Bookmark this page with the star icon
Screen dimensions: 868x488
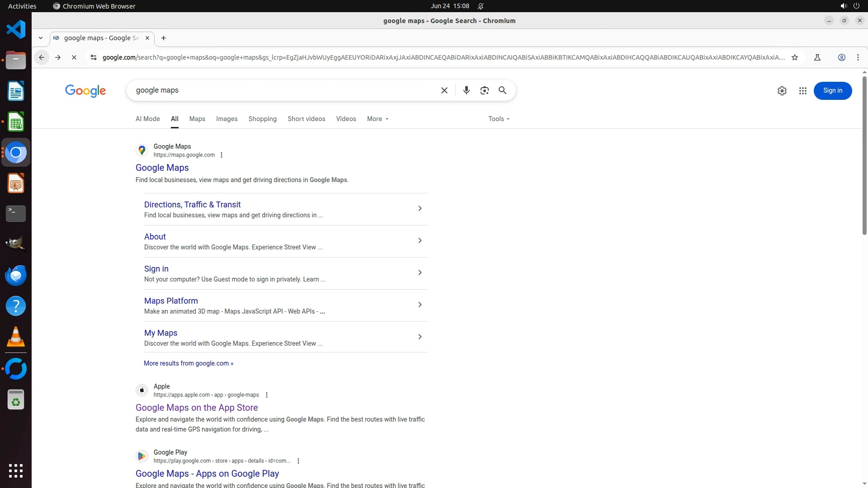tap(794, 57)
